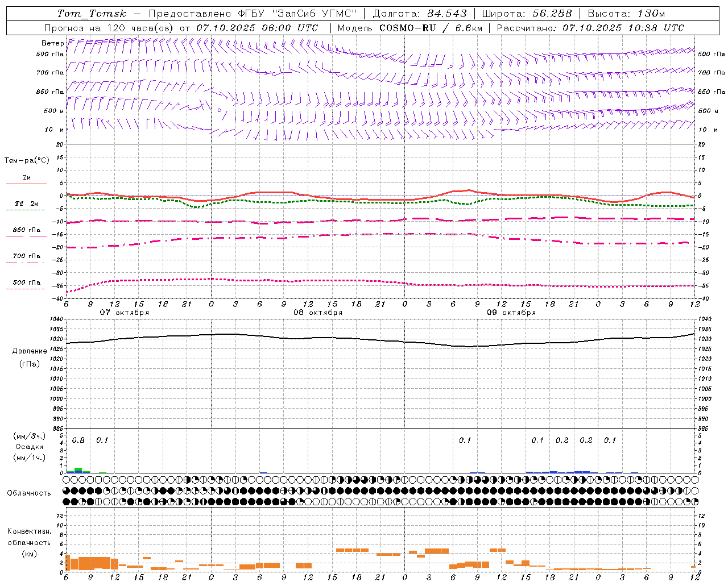Click the green precipitation bar on 07 October

[x=78, y=469]
